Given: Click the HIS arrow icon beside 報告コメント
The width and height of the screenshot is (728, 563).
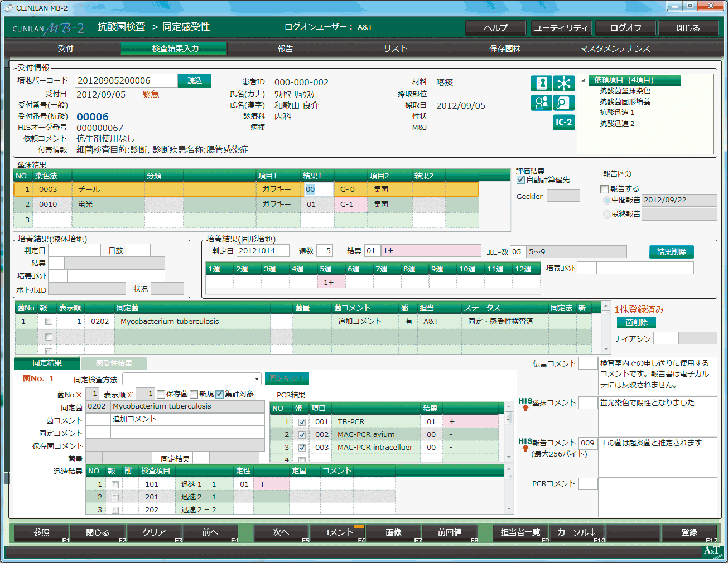Looking at the screenshot, I should [525, 444].
